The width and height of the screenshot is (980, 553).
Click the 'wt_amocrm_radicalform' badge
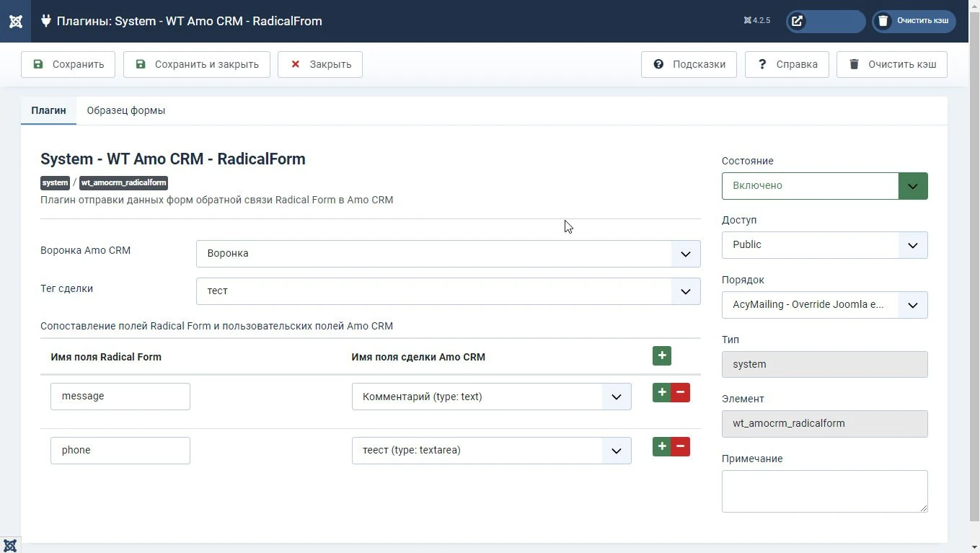pos(123,183)
